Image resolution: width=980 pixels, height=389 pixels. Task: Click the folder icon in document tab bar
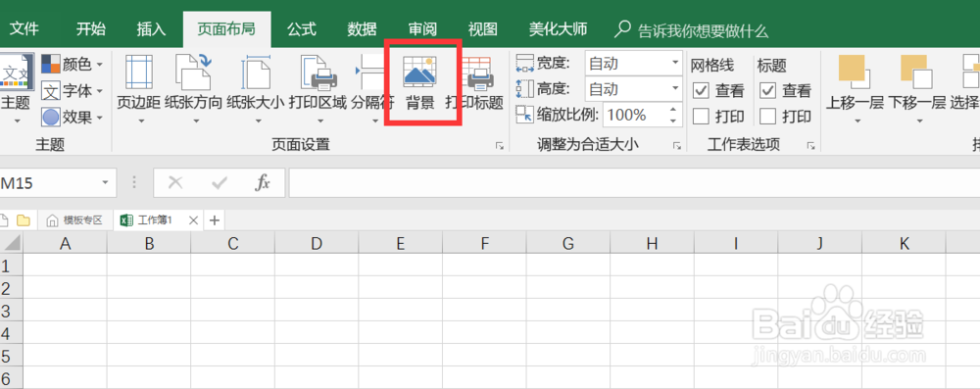(24, 220)
